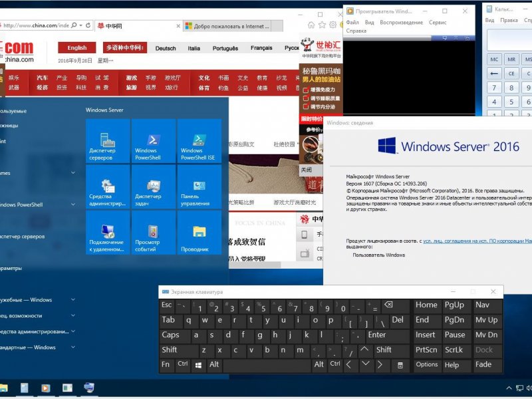532x399 pixels.
Task: Tap the context menu key on the on-screen keyboard
Action: tap(400, 364)
